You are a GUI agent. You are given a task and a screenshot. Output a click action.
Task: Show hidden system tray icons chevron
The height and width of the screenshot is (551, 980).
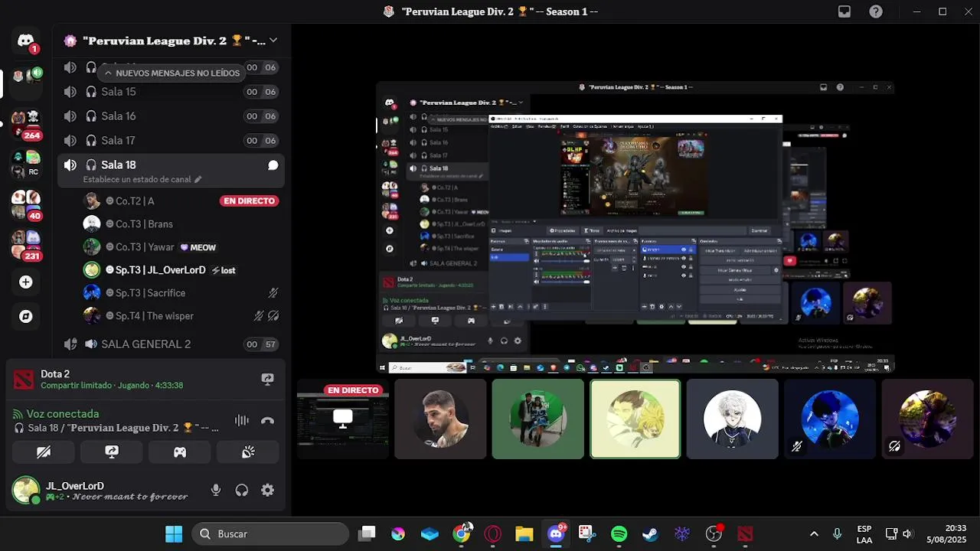(814, 534)
